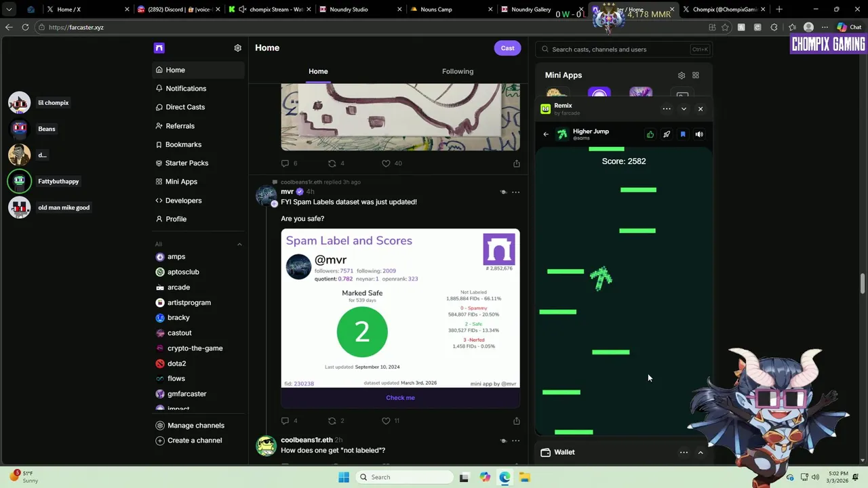Click the taskbar weather widget showing 51°F

[24, 477]
